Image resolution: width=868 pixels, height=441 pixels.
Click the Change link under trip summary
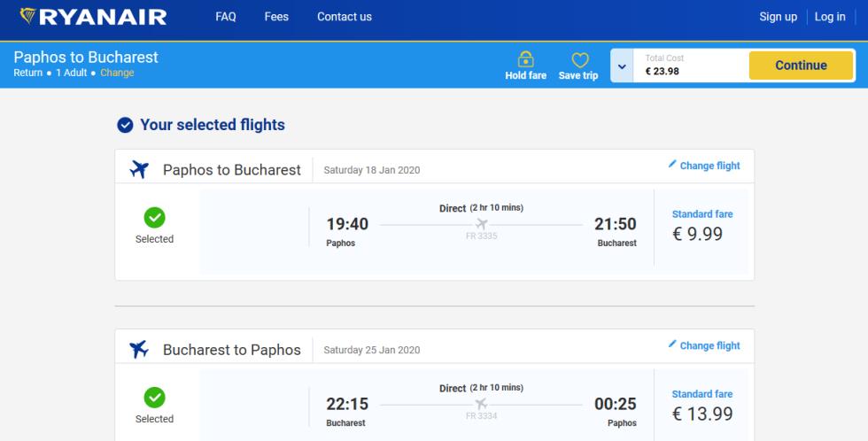click(x=117, y=73)
